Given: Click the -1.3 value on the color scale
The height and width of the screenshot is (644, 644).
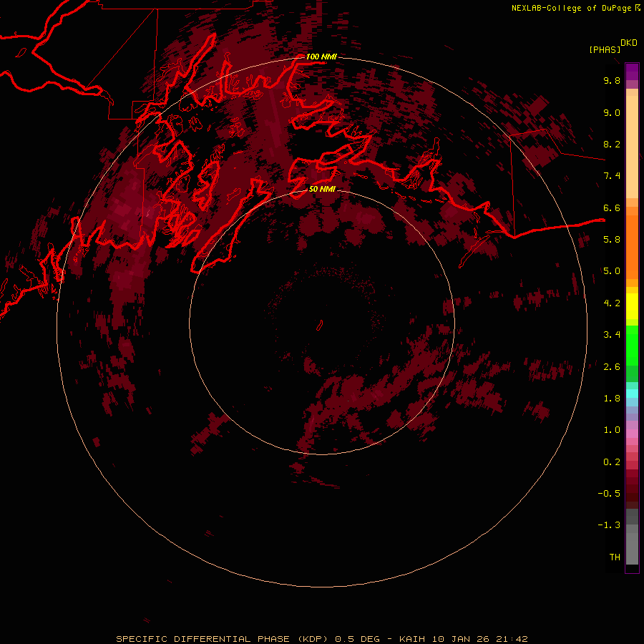Looking at the screenshot, I should (609, 525).
